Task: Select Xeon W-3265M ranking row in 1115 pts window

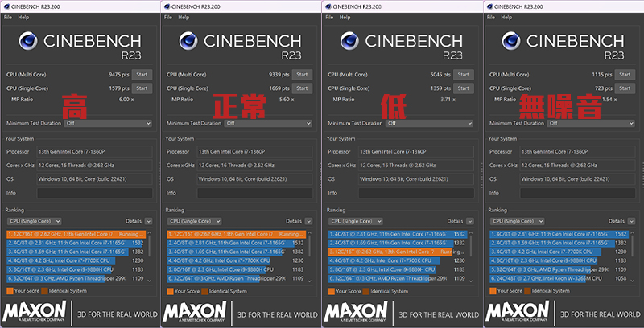Action: click(559, 278)
